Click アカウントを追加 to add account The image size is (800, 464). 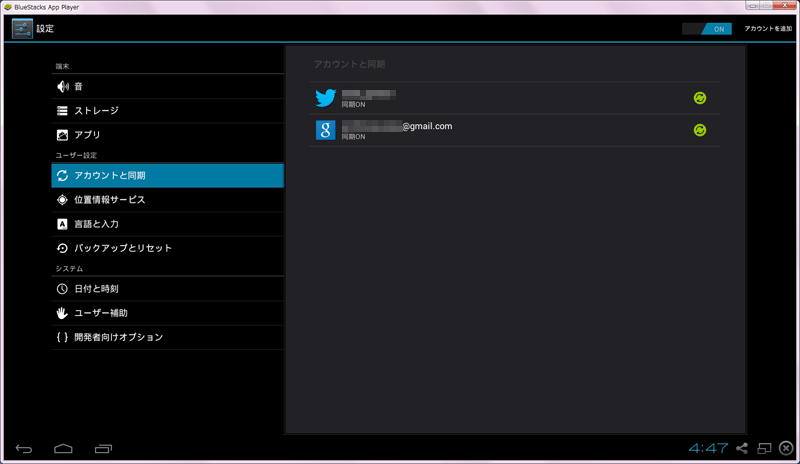[x=768, y=29]
